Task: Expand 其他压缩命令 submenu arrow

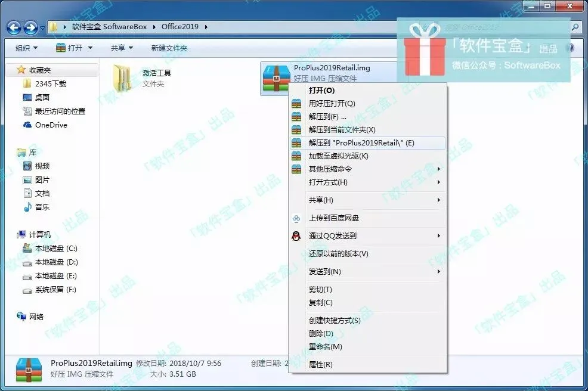Action: pyautogui.click(x=438, y=169)
